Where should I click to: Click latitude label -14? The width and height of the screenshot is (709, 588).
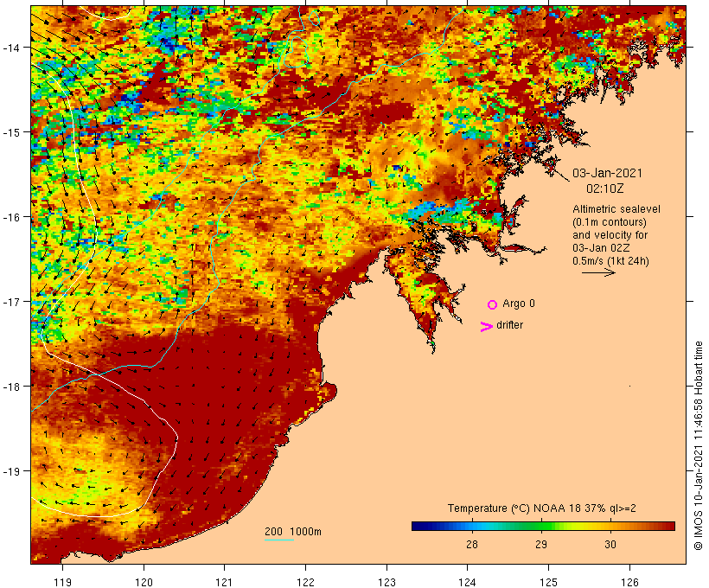[x=10, y=47]
